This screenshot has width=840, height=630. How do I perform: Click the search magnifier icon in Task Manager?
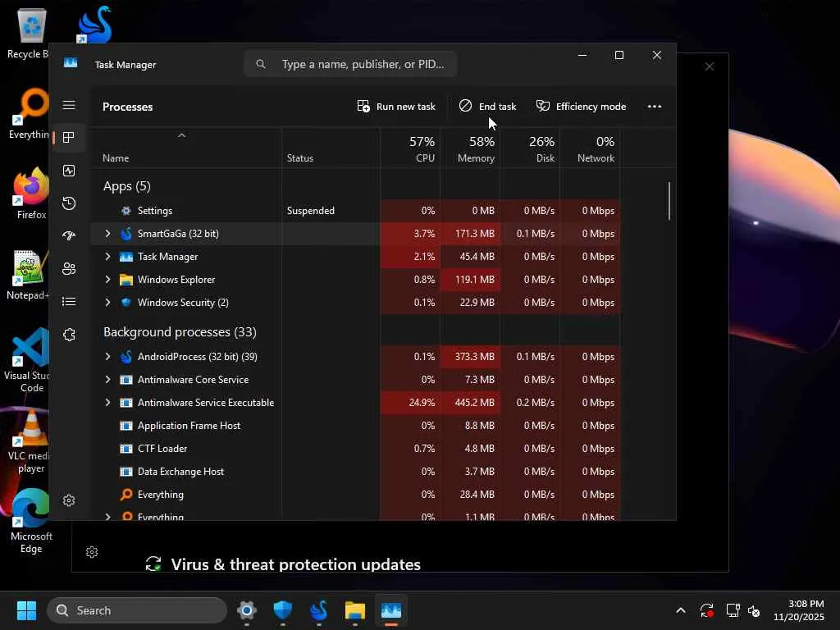[261, 64]
